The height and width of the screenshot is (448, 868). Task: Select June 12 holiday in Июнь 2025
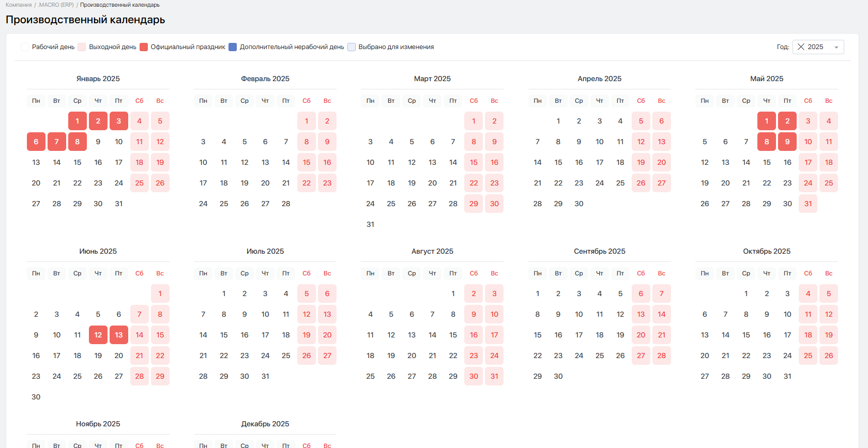(98, 335)
